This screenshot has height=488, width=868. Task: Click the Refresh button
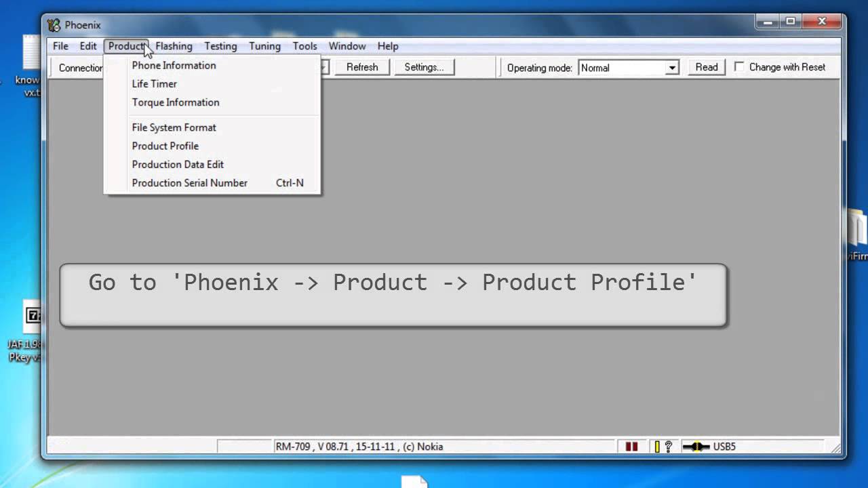pos(362,67)
